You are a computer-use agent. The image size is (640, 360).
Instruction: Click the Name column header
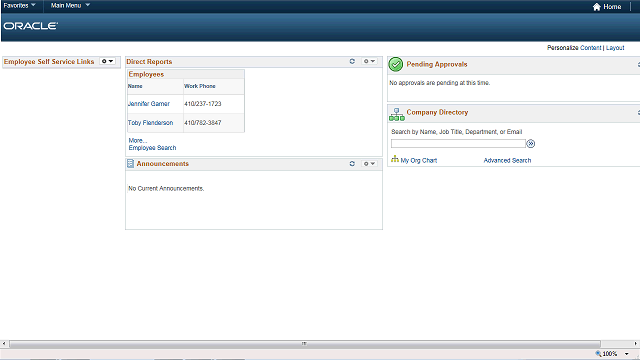click(x=135, y=86)
